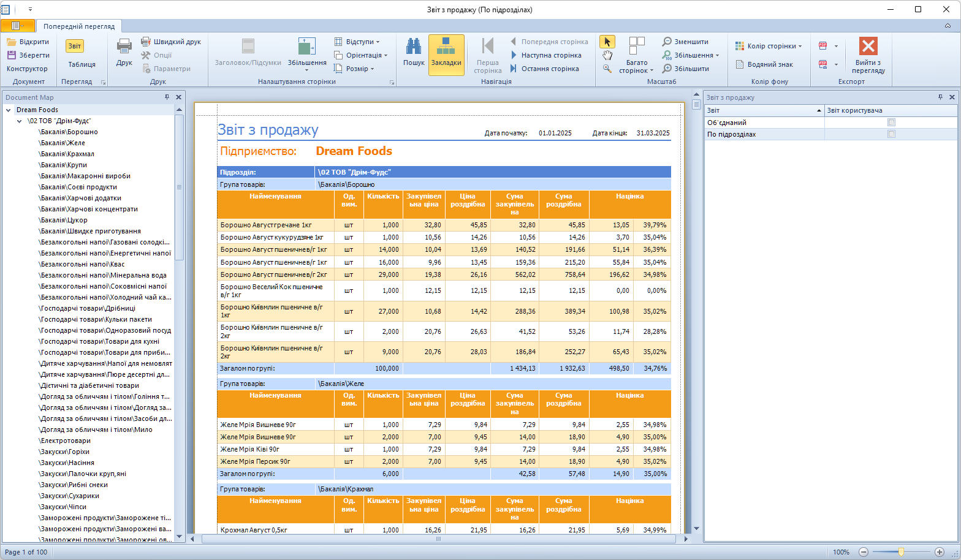Screen dimensions: 961x560
Task: Open the quick access toolbar dropdown
Action: pyautogui.click(x=30, y=9)
